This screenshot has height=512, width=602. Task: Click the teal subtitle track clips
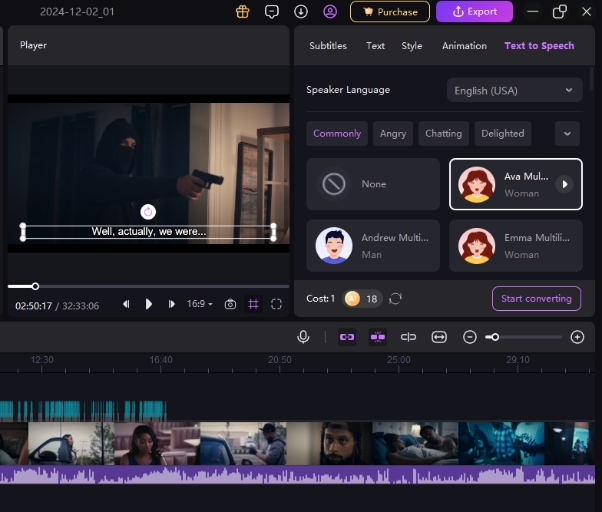tap(83, 410)
